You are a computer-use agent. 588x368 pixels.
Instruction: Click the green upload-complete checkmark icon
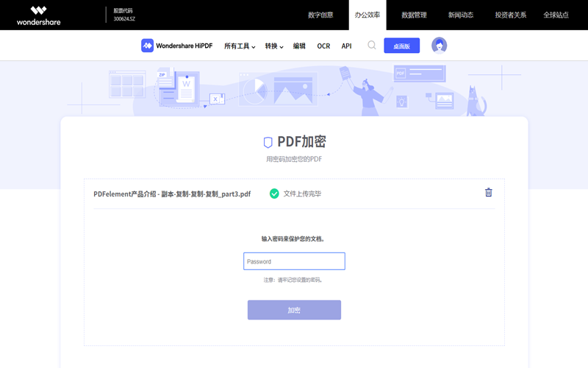pyautogui.click(x=274, y=194)
